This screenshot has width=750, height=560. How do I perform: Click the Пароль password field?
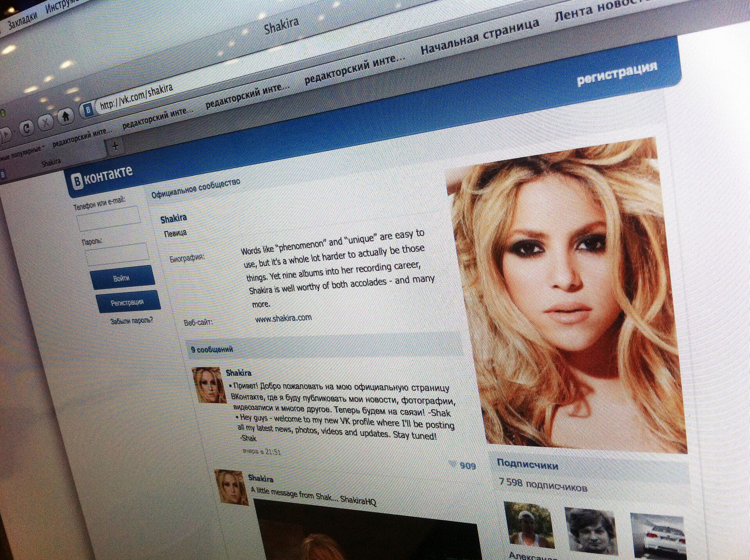click(x=117, y=254)
